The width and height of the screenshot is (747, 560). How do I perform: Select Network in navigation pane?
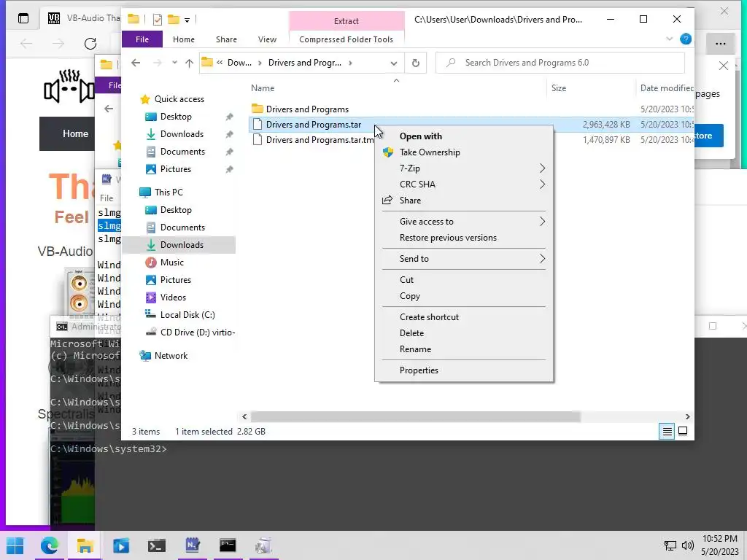[x=171, y=356]
